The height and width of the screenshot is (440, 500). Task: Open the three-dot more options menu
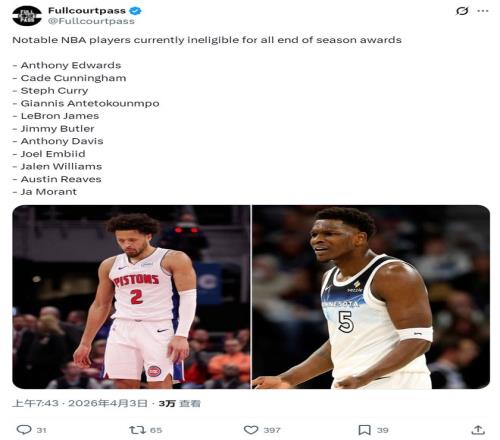[x=483, y=11]
